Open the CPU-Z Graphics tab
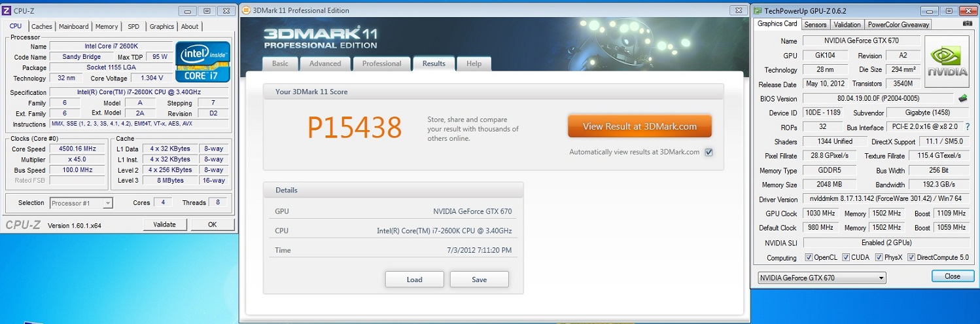 [162, 27]
